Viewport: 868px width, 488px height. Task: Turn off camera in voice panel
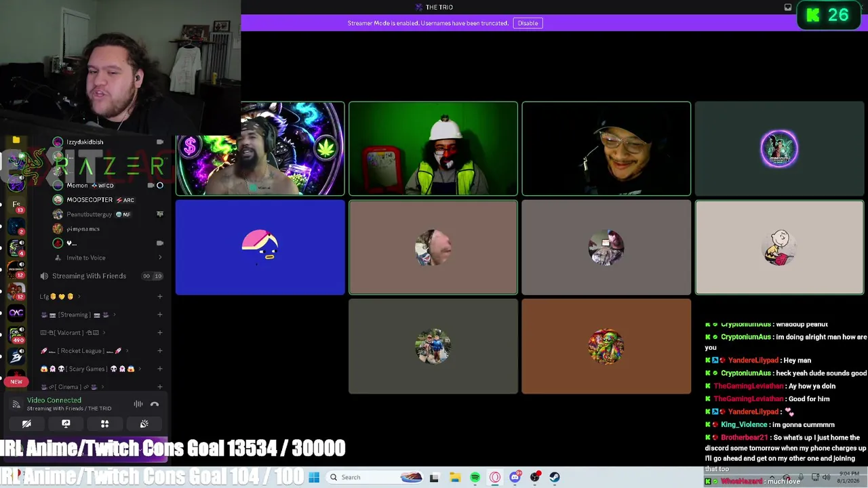tap(26, 424)
